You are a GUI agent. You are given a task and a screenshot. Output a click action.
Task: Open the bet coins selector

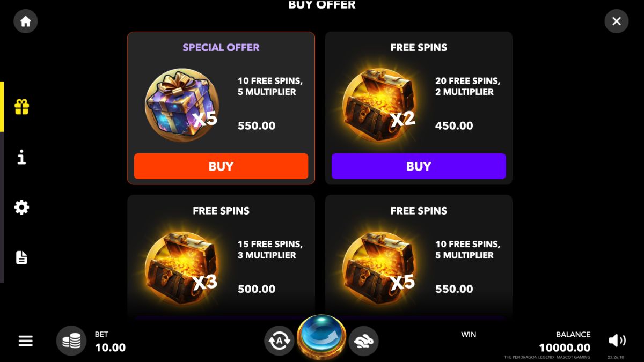[x=71, y=341]
